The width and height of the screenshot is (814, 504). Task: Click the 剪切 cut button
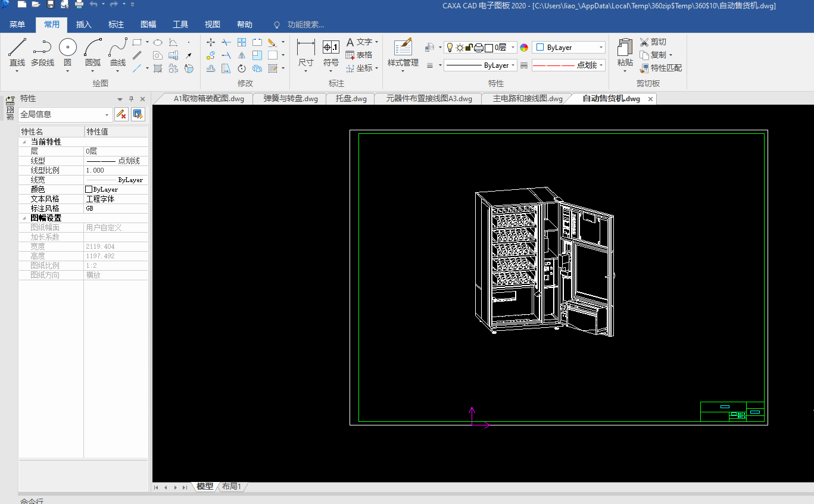point(653,42)
